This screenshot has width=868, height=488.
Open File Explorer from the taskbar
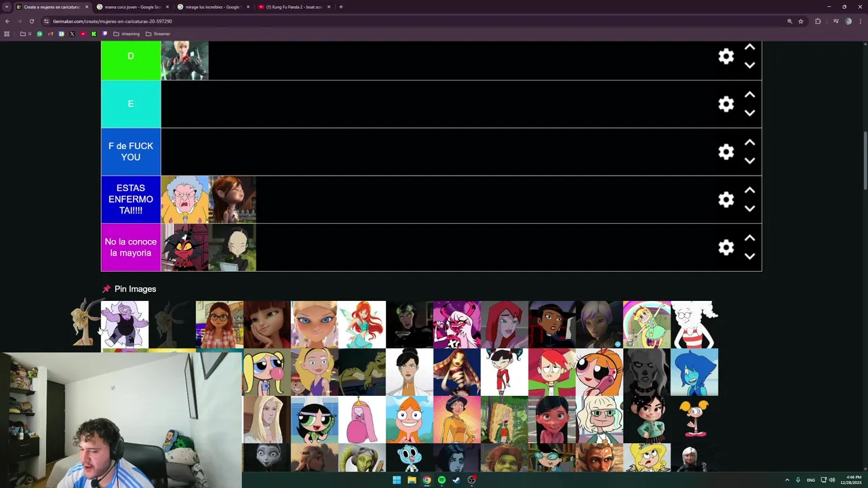coord(412,480)
